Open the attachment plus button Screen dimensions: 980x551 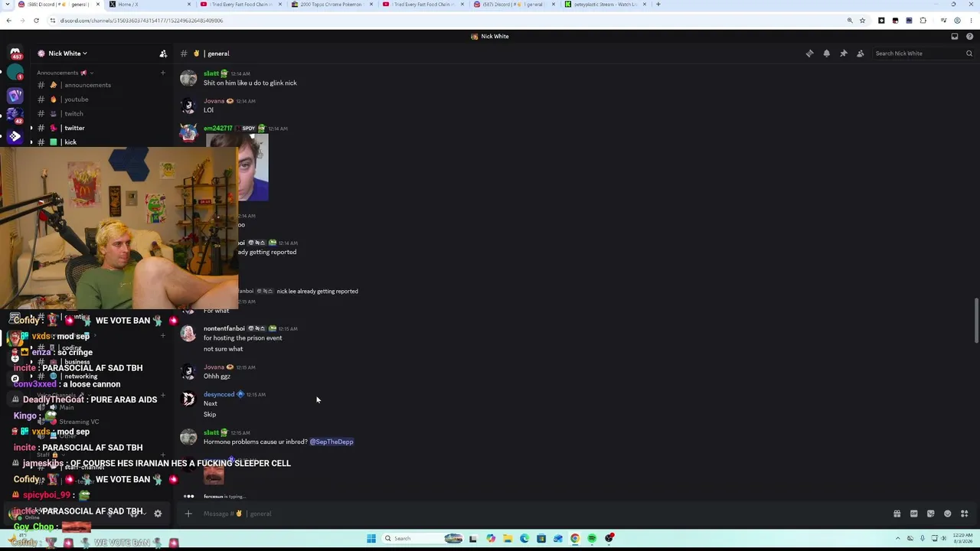(188, 514)
